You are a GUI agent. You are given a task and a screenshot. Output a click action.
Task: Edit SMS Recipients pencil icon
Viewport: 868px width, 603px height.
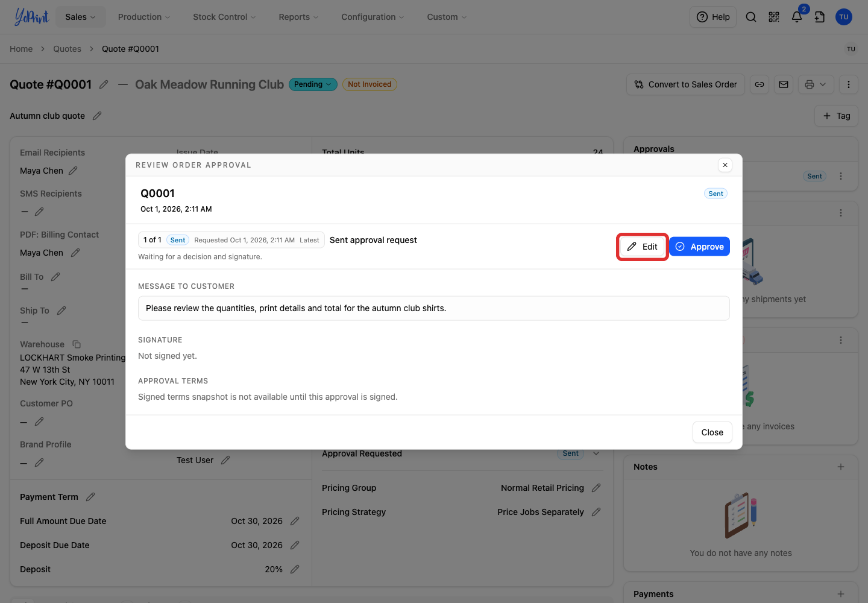point(39,212)
